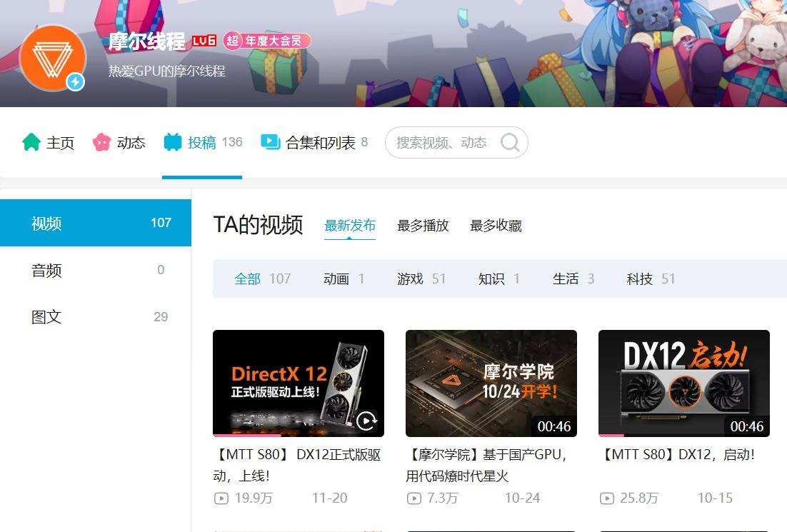
Task: Filter videos by 游戏 category
Action: pos(411,278)
